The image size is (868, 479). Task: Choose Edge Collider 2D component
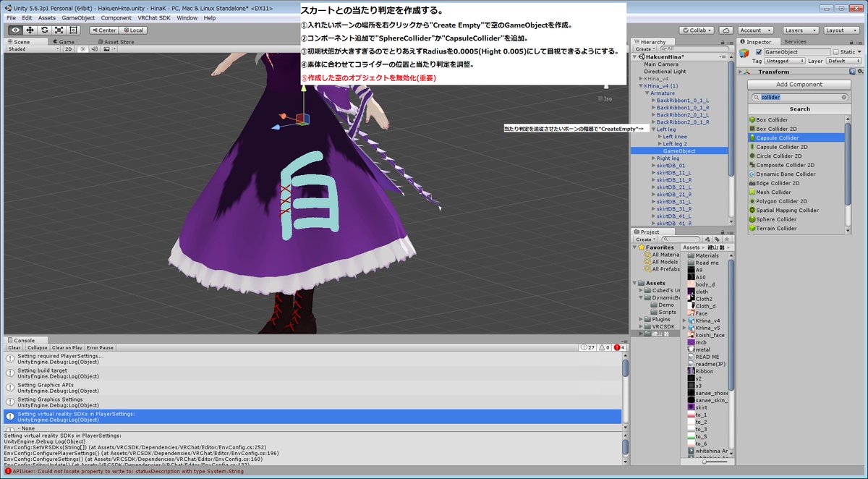pyautogui.click(x=796, y=183)
